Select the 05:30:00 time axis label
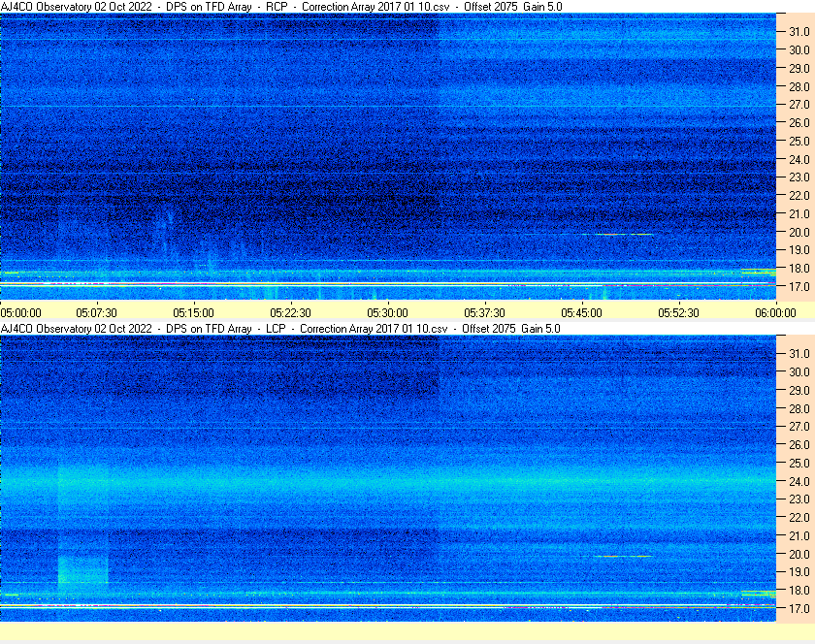Viewport: 815px width, 644px height. [387, 313]
